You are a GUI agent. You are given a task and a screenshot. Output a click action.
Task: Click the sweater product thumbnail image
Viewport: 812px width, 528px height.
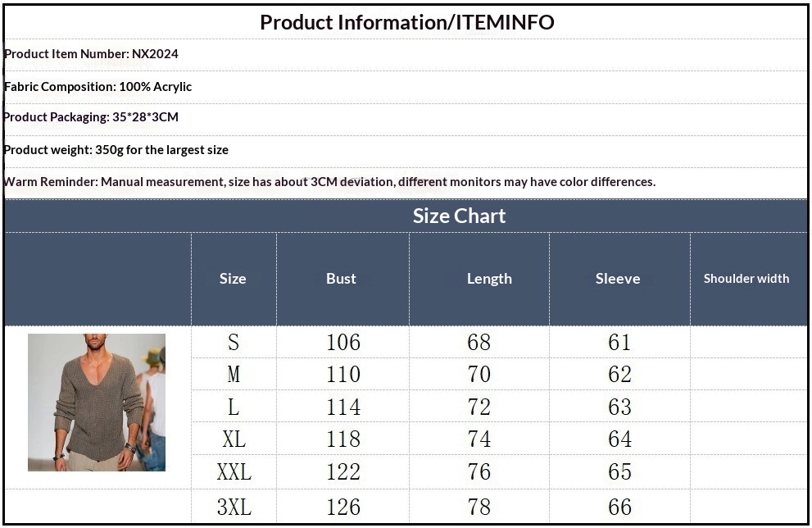[x=97, y=403]
